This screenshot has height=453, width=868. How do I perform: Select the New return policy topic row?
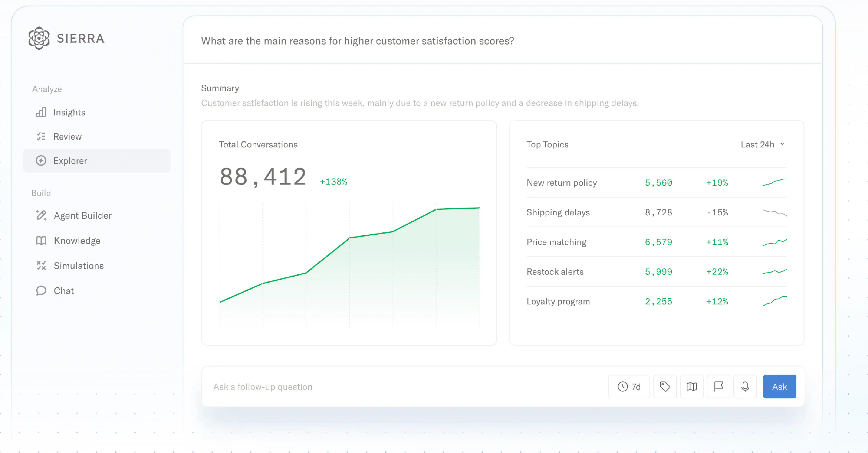point(657,182)
